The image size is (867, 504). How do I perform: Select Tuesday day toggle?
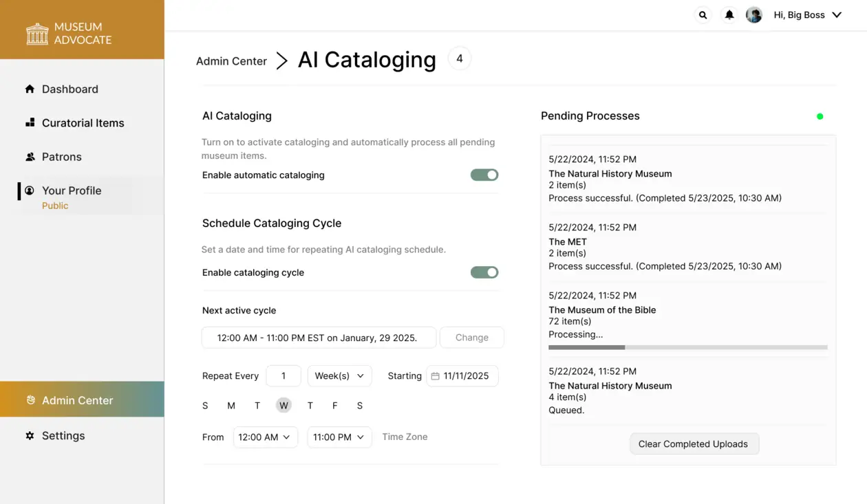click(257, 406)
